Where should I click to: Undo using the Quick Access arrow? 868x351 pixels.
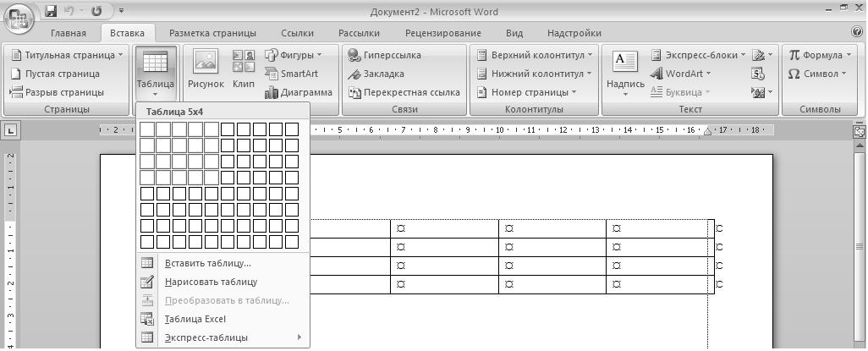[x=69, y=10]
